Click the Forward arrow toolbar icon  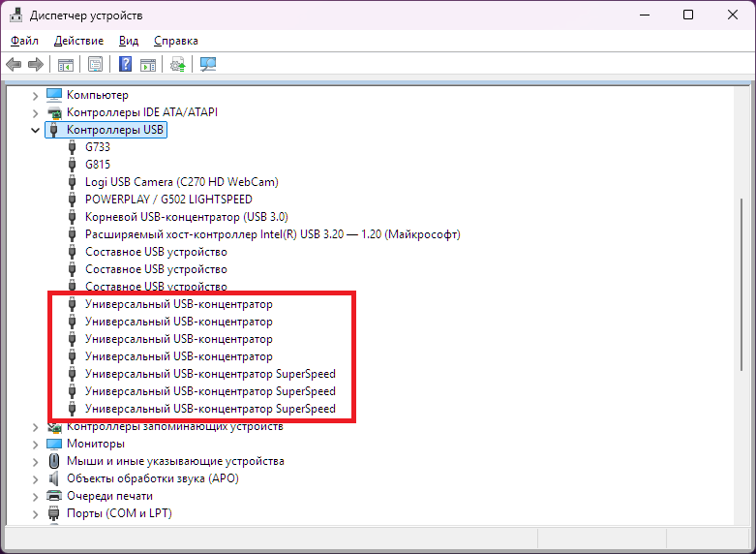(x=36, y=65)
